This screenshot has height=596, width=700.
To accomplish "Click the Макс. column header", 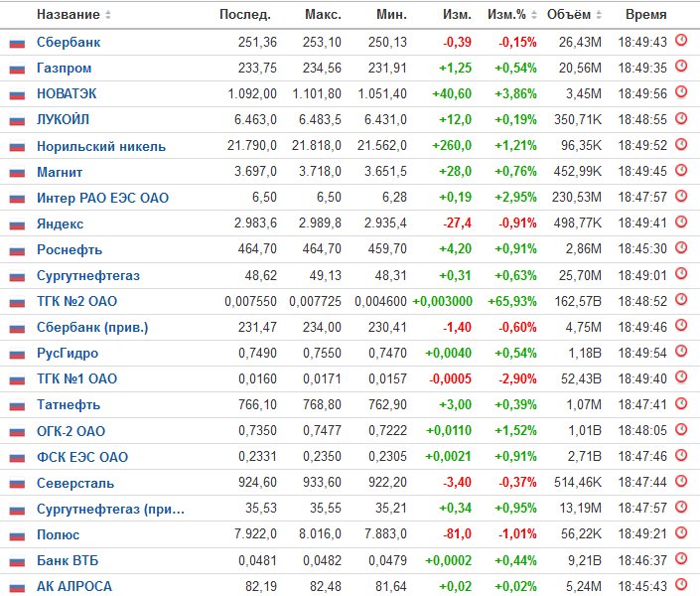I will point(324,14).
